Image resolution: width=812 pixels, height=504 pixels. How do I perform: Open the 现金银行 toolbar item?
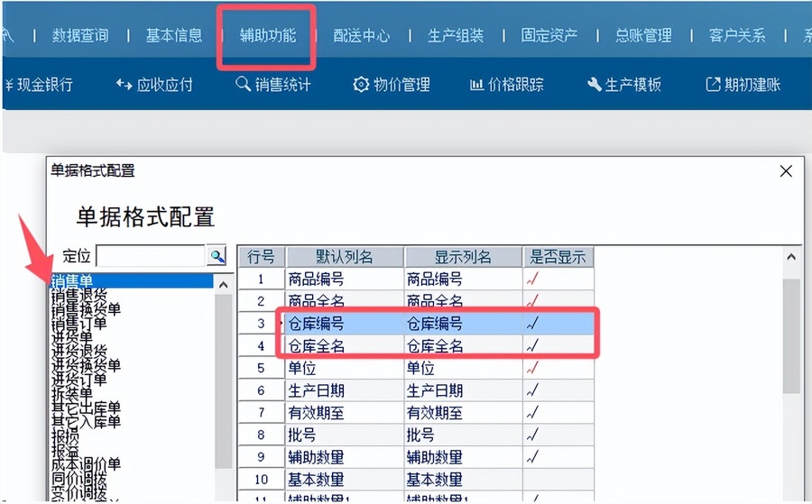(x=40, y=85)
